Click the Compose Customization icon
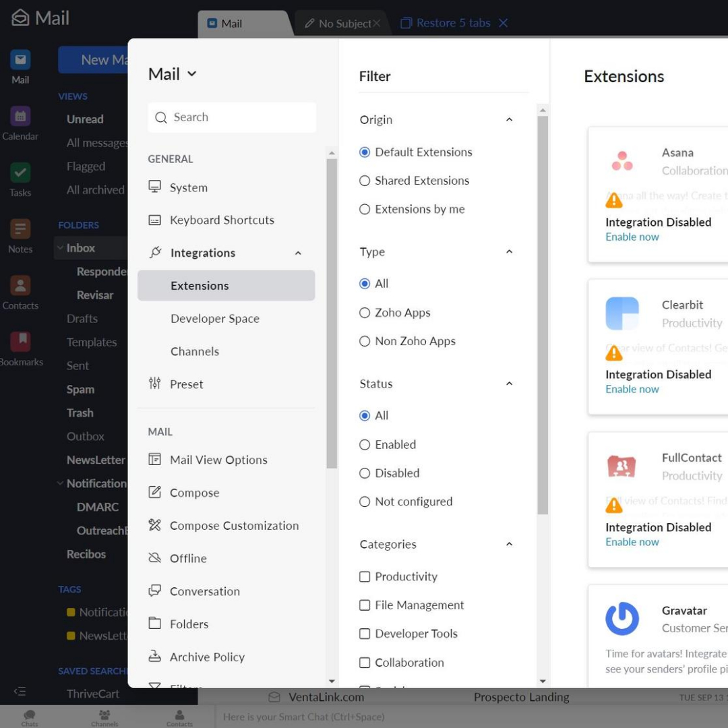The height and width of the screenshot is (728, 728). pos(154,525)
